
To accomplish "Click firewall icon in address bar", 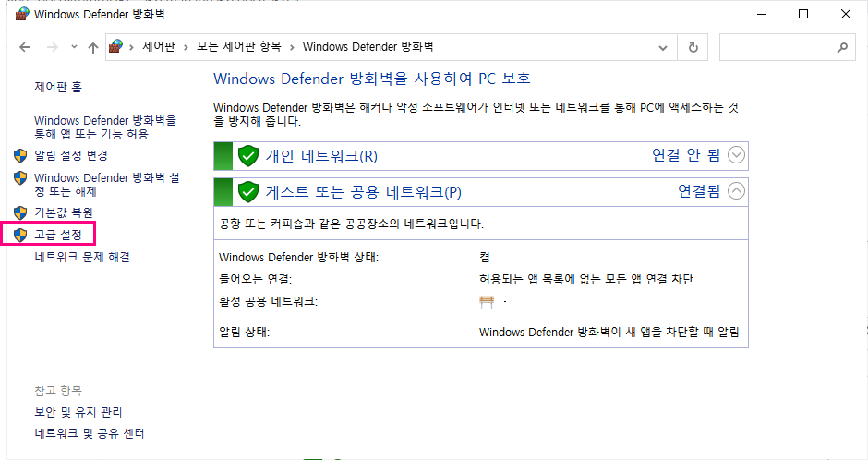I will click(115, 46).
